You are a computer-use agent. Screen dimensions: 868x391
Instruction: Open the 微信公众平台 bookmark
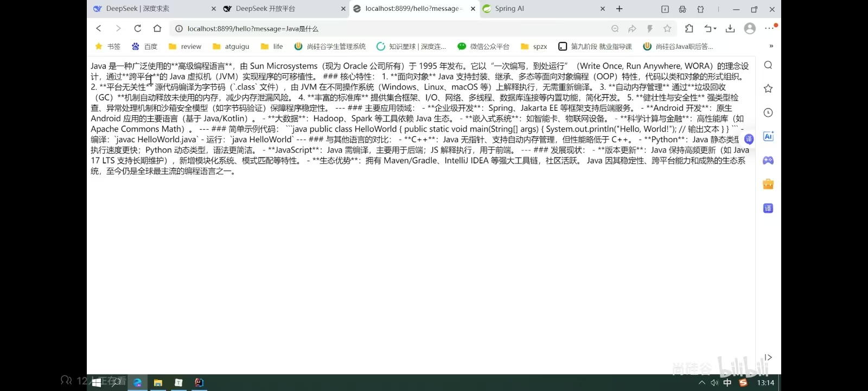coord(483,46)
